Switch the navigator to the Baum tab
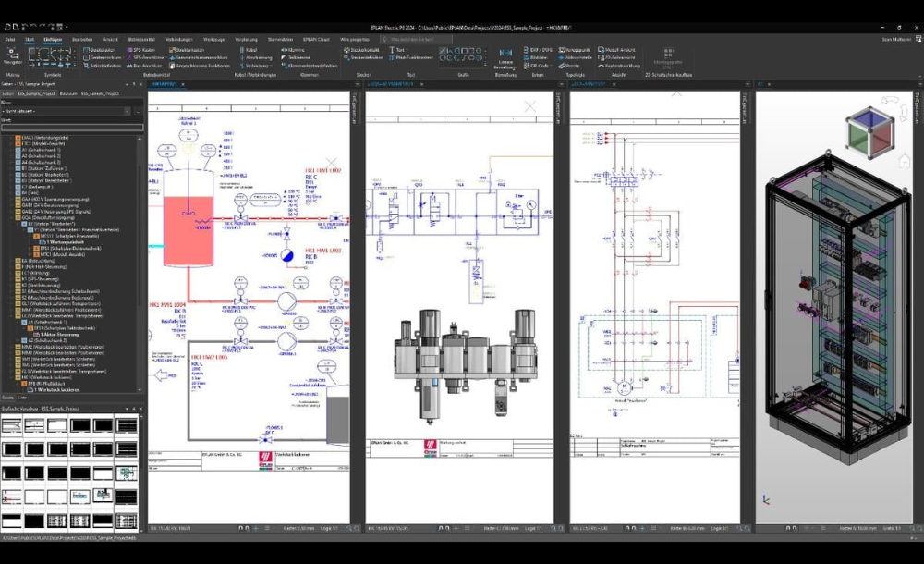924x564 pixels. [7, 398]
